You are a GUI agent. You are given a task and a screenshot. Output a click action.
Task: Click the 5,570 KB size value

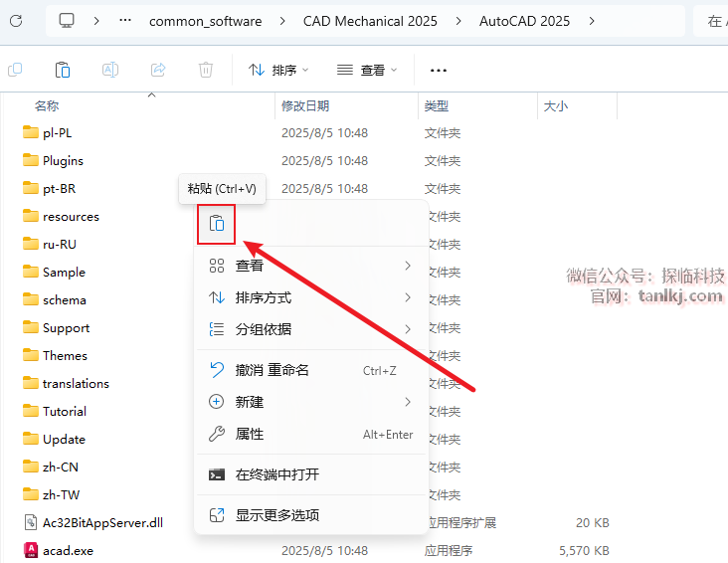(584, 550)
